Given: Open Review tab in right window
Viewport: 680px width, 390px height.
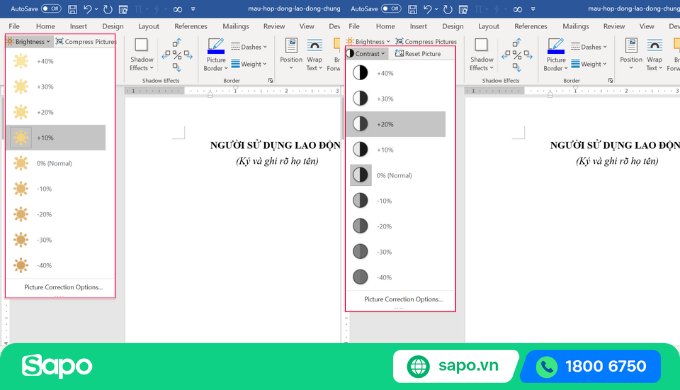Looking at the screenshot, I should click(x=614, y=26).
